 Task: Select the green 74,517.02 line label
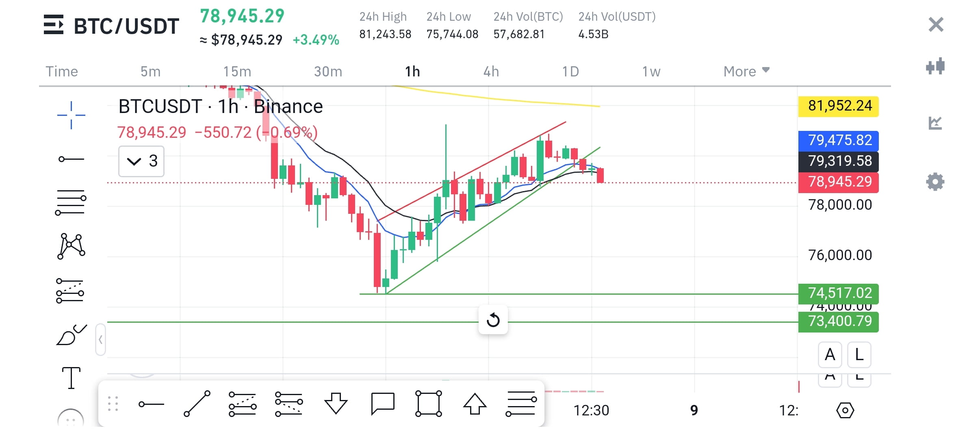coord(839,293)
